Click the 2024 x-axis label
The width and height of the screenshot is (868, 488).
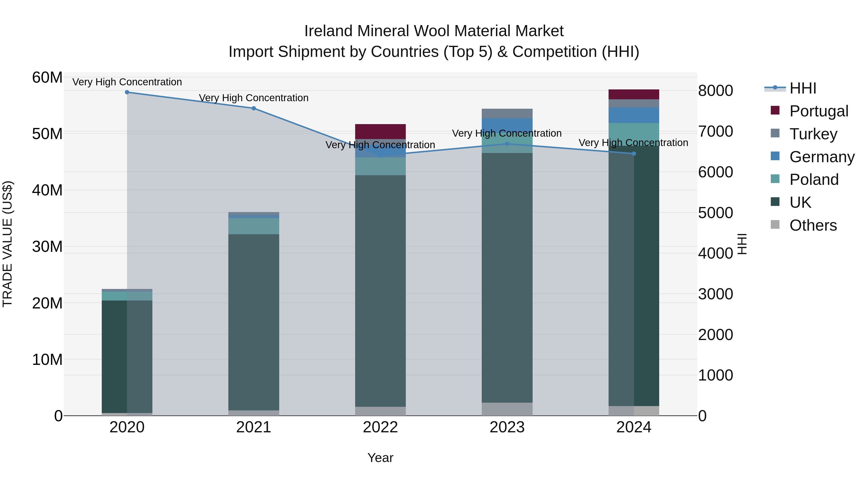click(634, 427)
